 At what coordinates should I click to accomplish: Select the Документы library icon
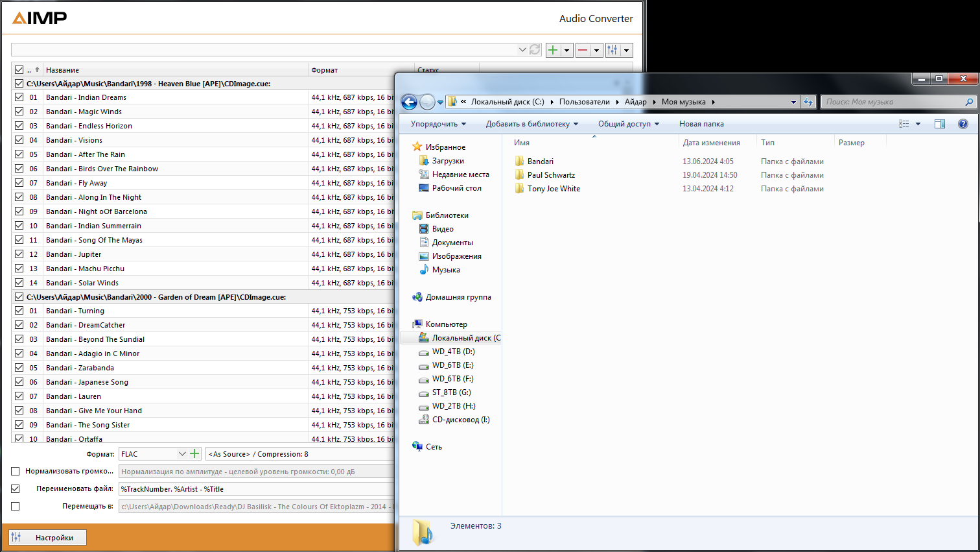click(424, 243)
